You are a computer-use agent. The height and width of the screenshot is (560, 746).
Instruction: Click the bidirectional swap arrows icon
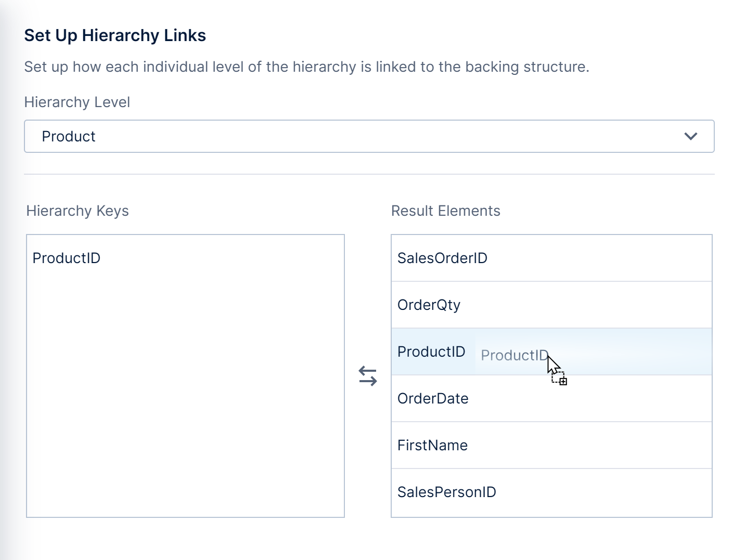367,376
